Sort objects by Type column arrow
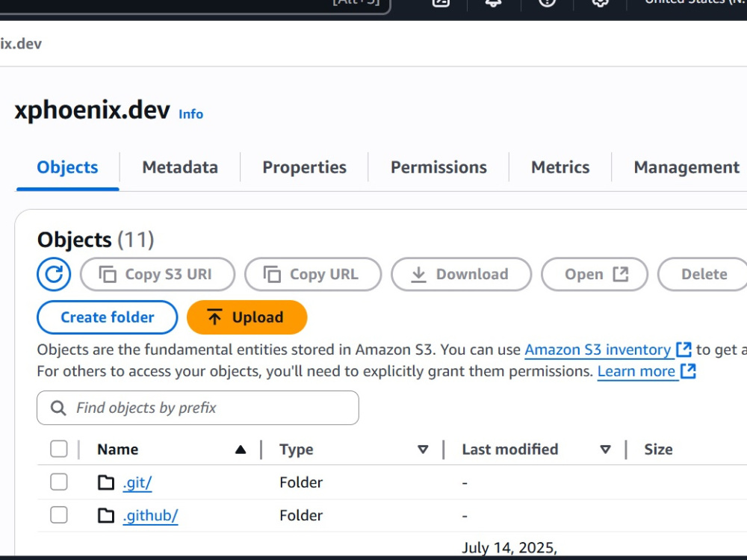This screenshot has height=560, width=747. 423,449
